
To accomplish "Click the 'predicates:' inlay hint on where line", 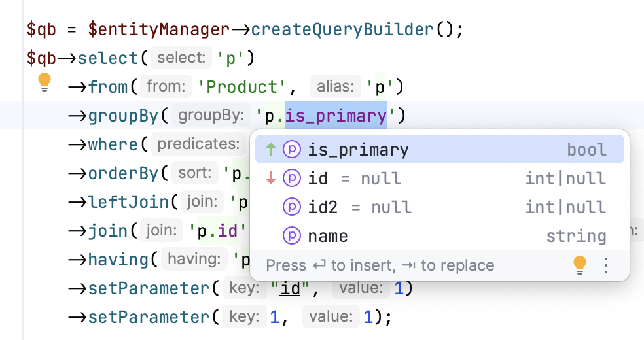I will [198, 144].
